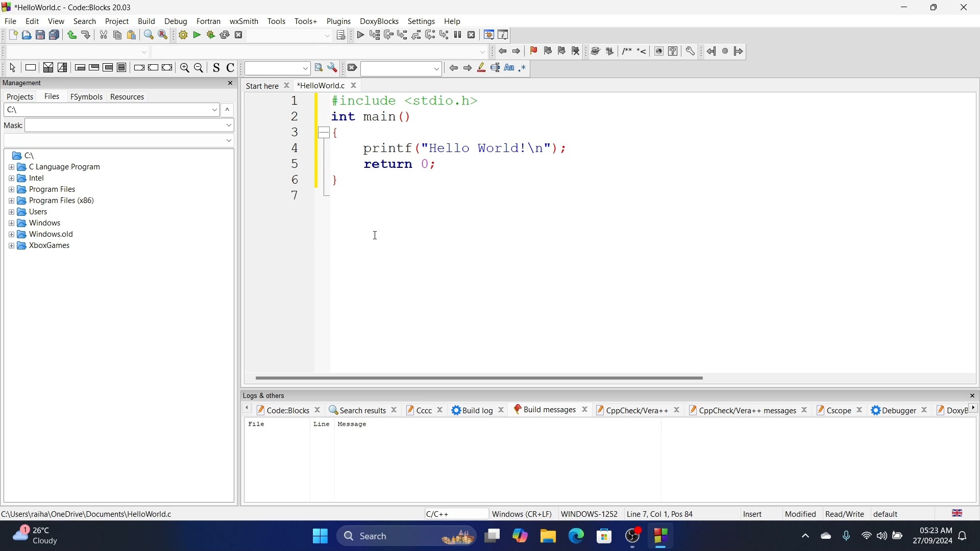This screenshot has height=551, width=980.
Task: Click the Highlight marker icon
Action: point(482,69)
